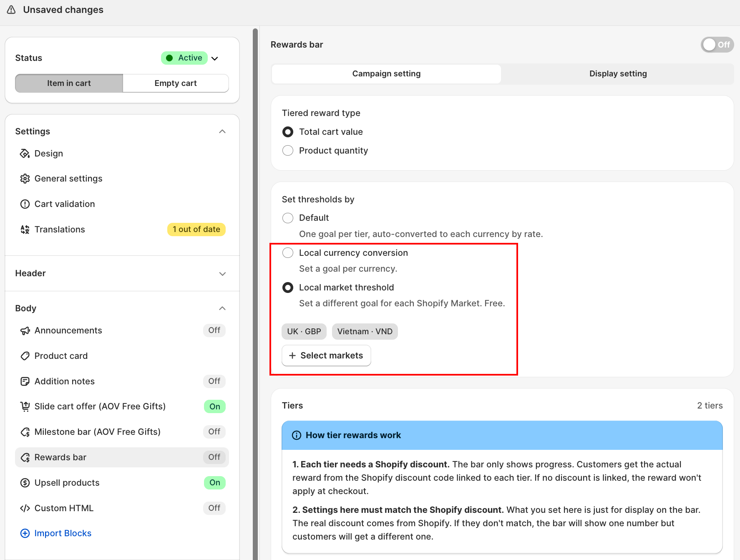Click the 'How tier rewards work' heading
The width and height of the screenshot is (740, 560).
(x=353, y=435)
